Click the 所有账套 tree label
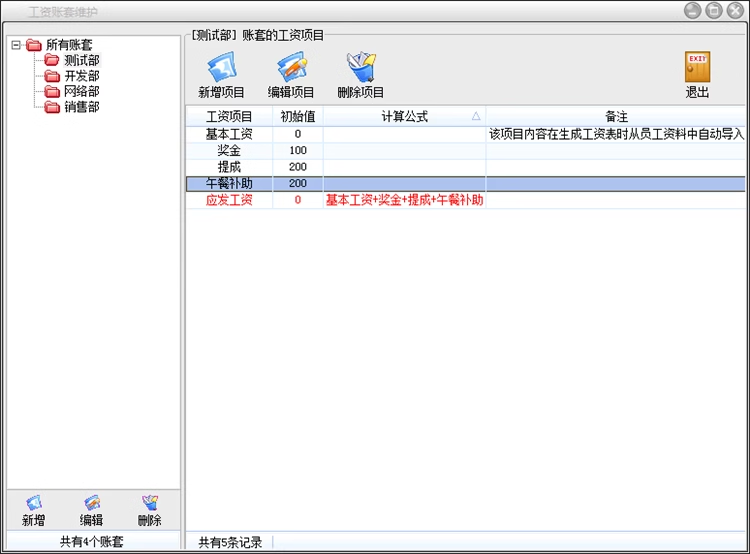Image resolution: width=750 pixels, height=554 pixels. [69, 45]
